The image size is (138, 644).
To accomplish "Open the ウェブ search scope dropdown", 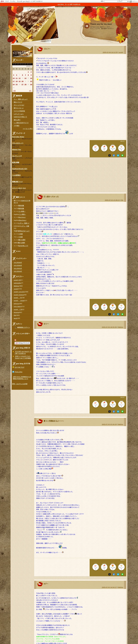I will [x=123, y=1].
